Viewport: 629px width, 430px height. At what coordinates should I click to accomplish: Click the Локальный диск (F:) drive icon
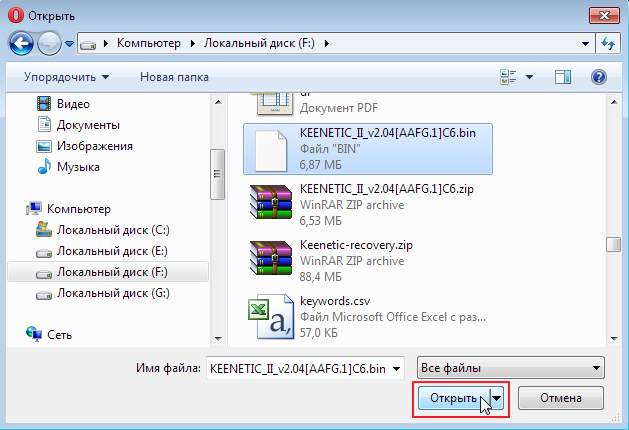[x=44, y=274]
